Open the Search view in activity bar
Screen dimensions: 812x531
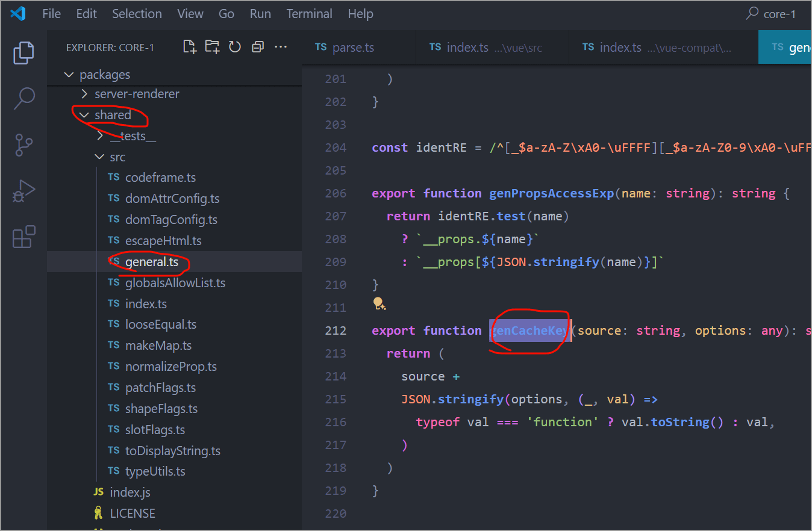pyautogui.click(x=23, y=98)
